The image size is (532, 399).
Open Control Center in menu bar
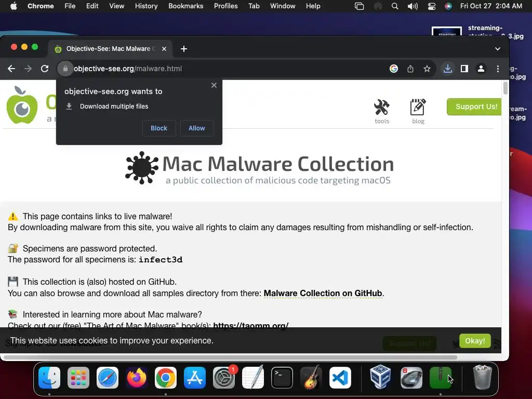pos(432,6)
